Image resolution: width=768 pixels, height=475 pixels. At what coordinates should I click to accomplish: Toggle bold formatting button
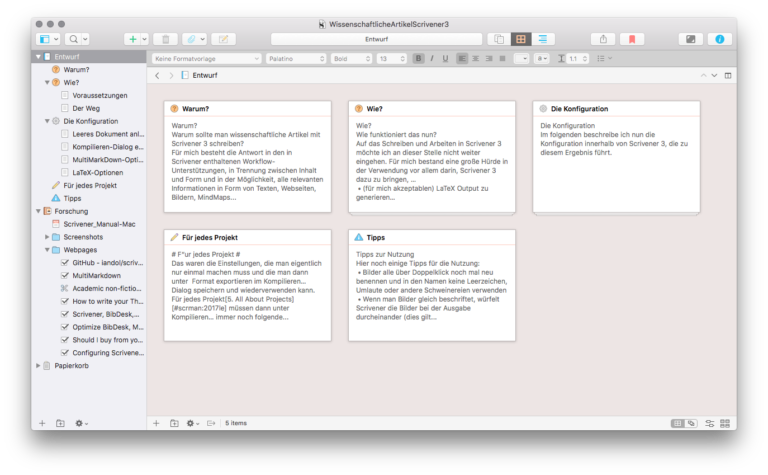tap(418, 59)
